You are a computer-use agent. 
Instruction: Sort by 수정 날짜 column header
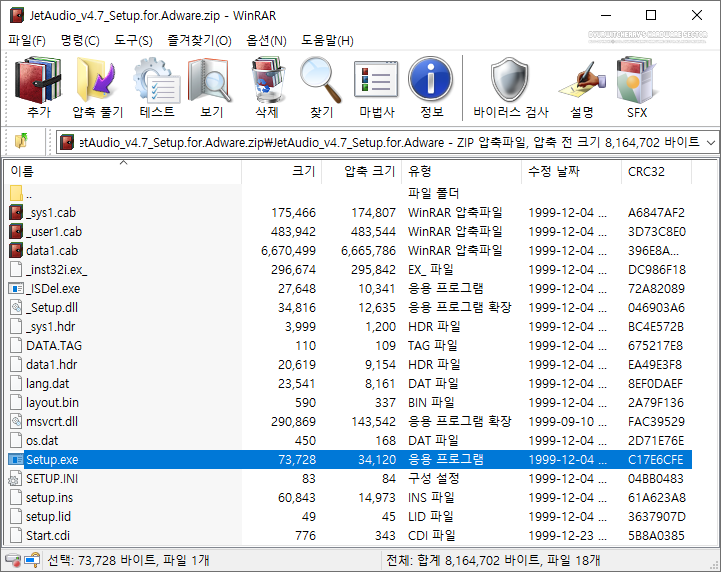(571, 172)
